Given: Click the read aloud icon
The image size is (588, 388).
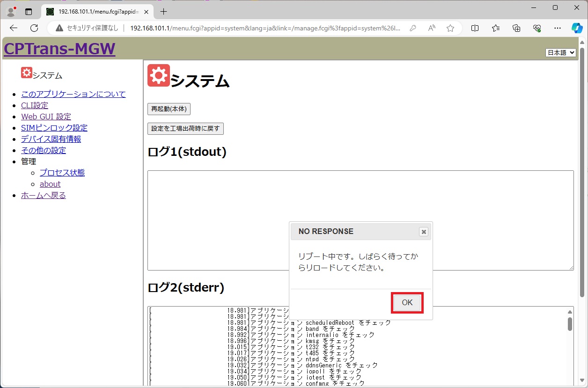Looking at the screenshot, I should (x=432, y=28).
